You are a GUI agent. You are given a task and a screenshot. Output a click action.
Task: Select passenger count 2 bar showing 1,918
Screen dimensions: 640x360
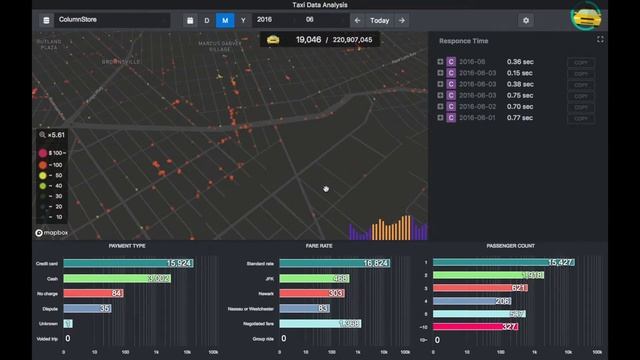click(488, 275)
